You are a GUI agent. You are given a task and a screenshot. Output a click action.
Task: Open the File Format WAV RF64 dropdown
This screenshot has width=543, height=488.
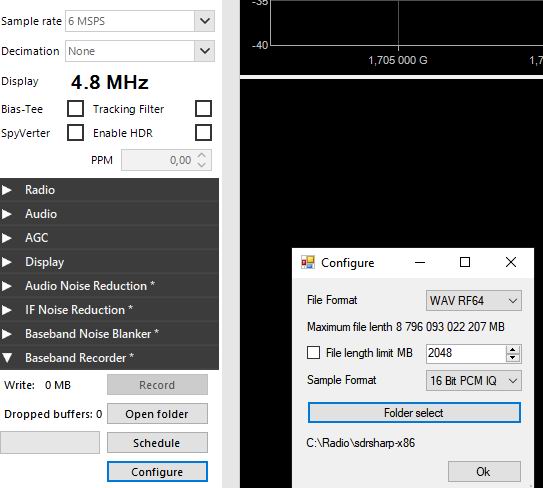click(474, 301)
